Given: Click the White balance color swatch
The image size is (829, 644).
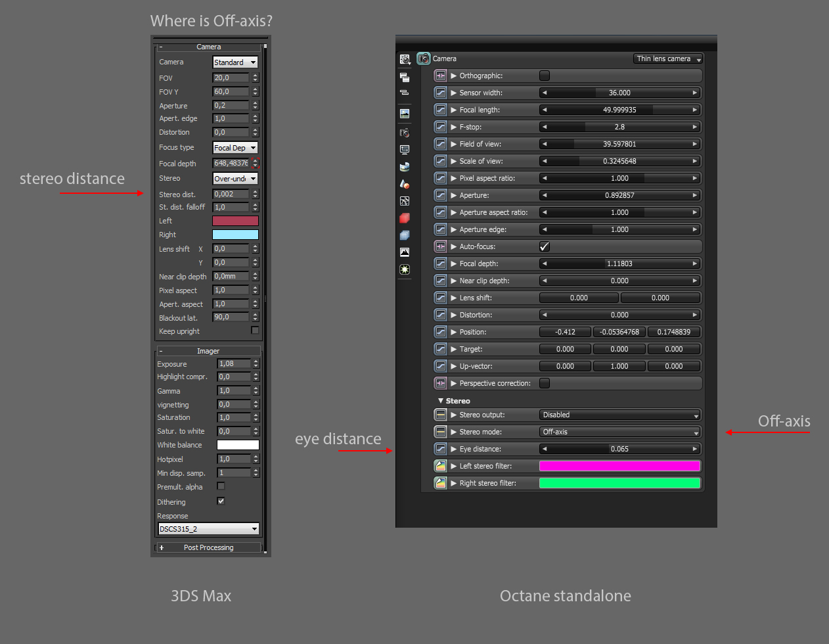Looking at the screenshot, I should [238, 445].
